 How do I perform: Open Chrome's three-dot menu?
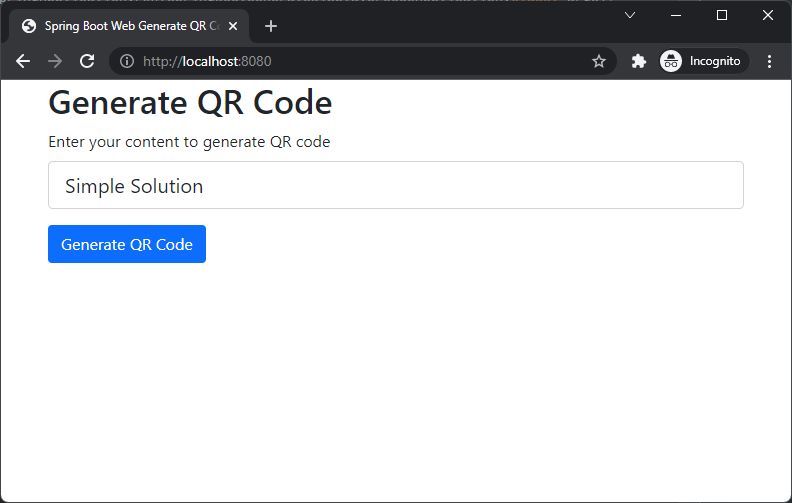[769, 61]
